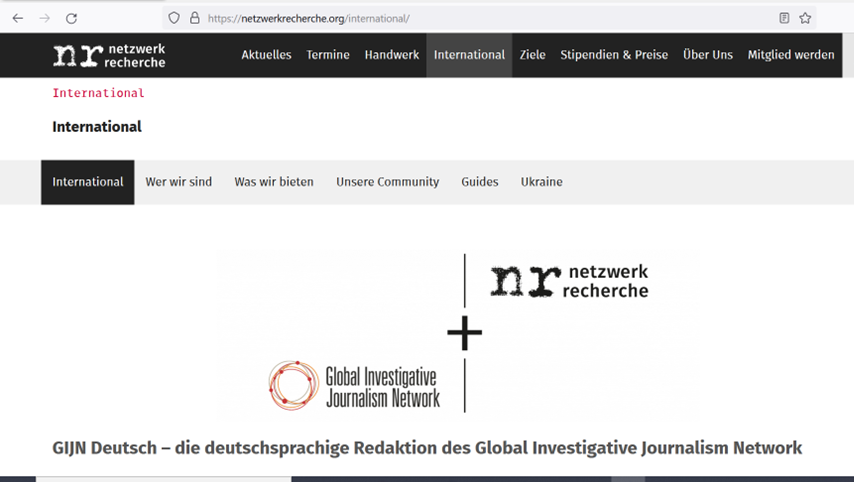Screen dimensions: 854x482
Task: Click the browser forward arrow
Action: pyautogui.click(x=44, y=18)
